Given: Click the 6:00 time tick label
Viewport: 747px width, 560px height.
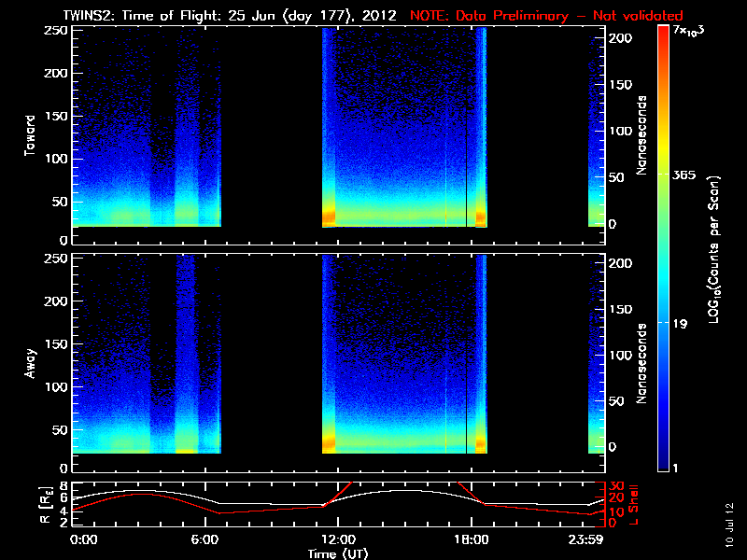Looking at the screenshot, I should 207,539.
